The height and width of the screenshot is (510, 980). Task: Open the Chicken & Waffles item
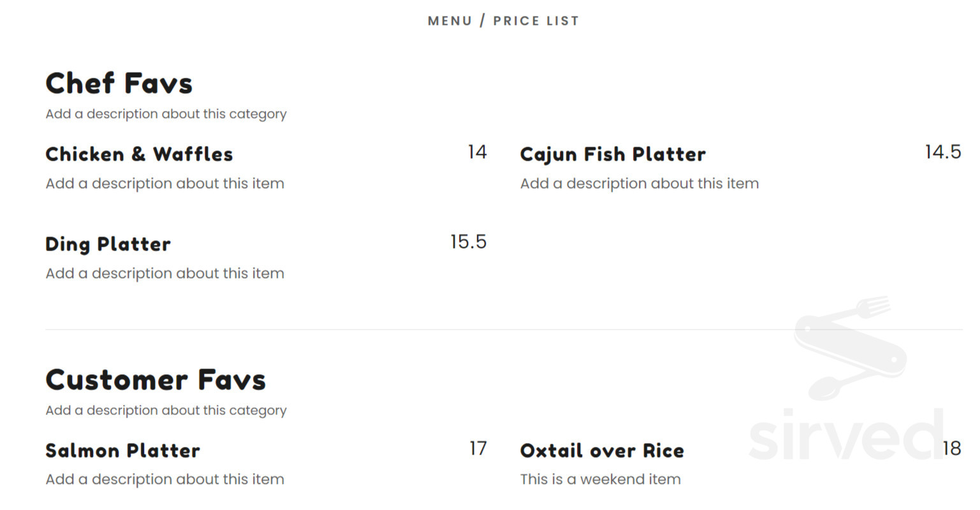point(139,154)
